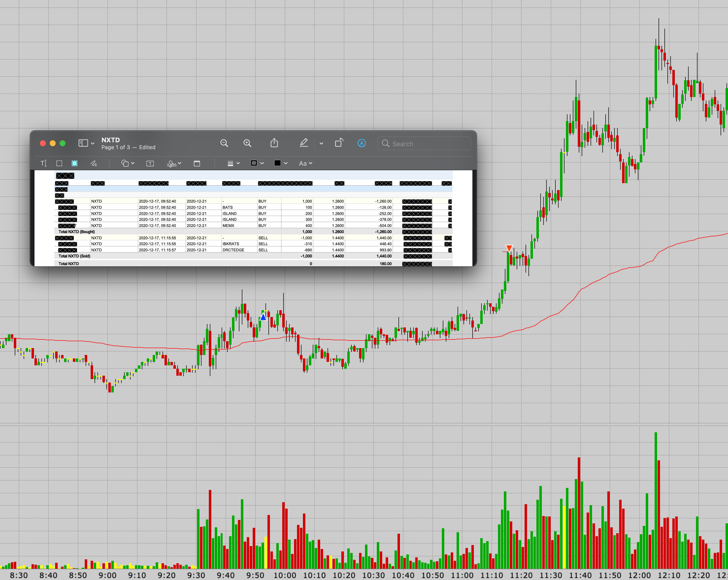
Task: Insert a text box annotation
Action: click(150, 163)
